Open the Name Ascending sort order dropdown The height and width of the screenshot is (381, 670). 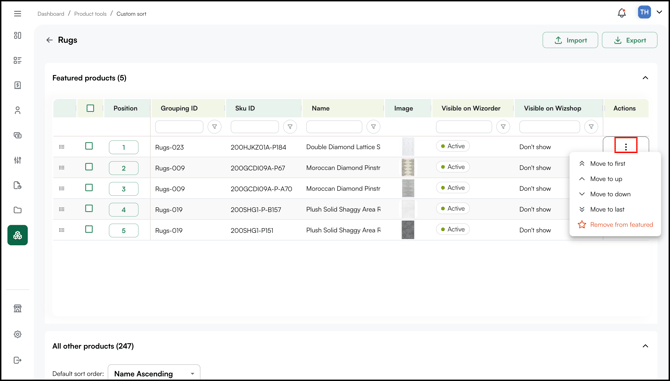[x=154, y=373]
